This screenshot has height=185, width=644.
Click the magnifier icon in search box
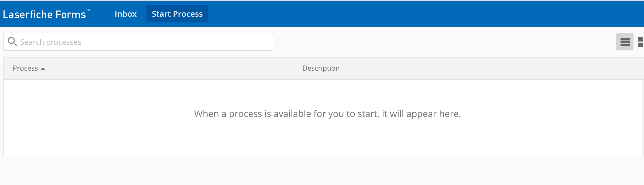12,42
